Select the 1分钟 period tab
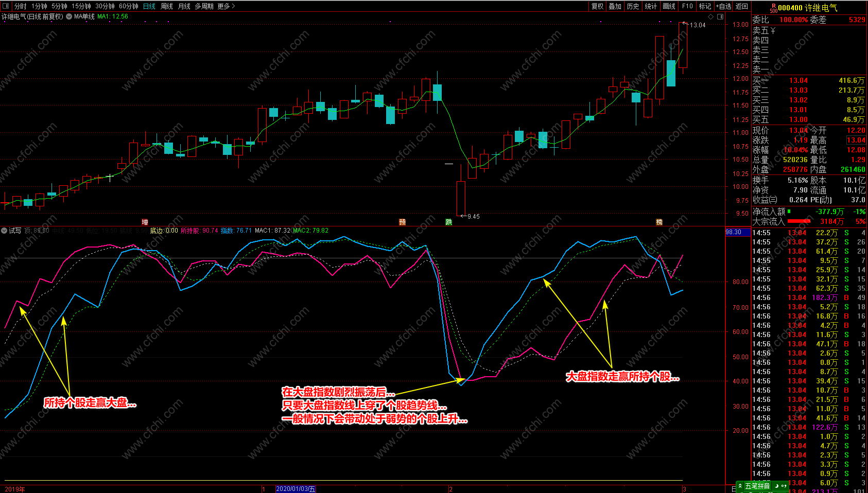This screenshot has height=493, width=868. click(39, 6)
